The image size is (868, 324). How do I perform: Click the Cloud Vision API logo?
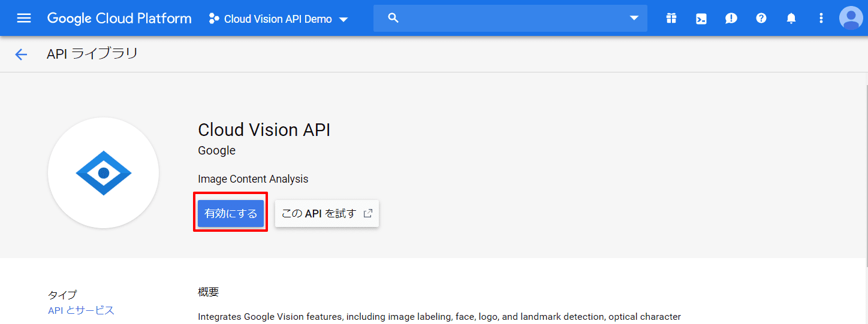(x=103, y=172)
